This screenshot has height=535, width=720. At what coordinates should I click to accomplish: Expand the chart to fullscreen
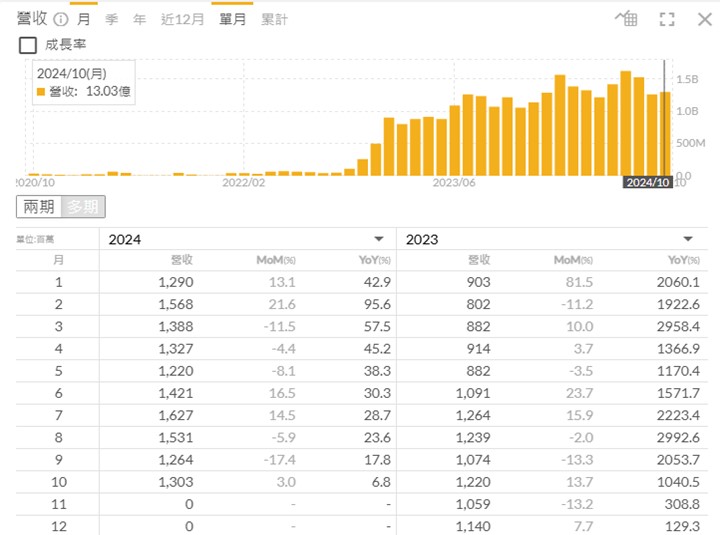click(x=667, y=19)
